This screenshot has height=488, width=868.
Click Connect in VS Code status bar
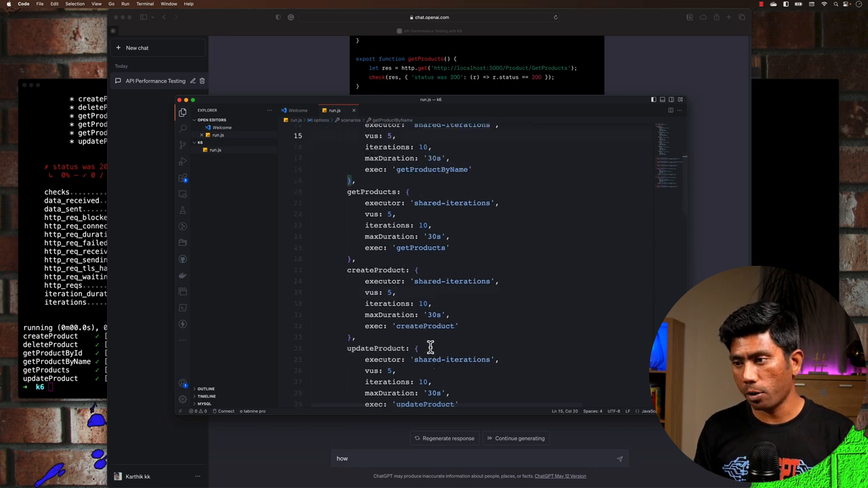tap(223, 411)
